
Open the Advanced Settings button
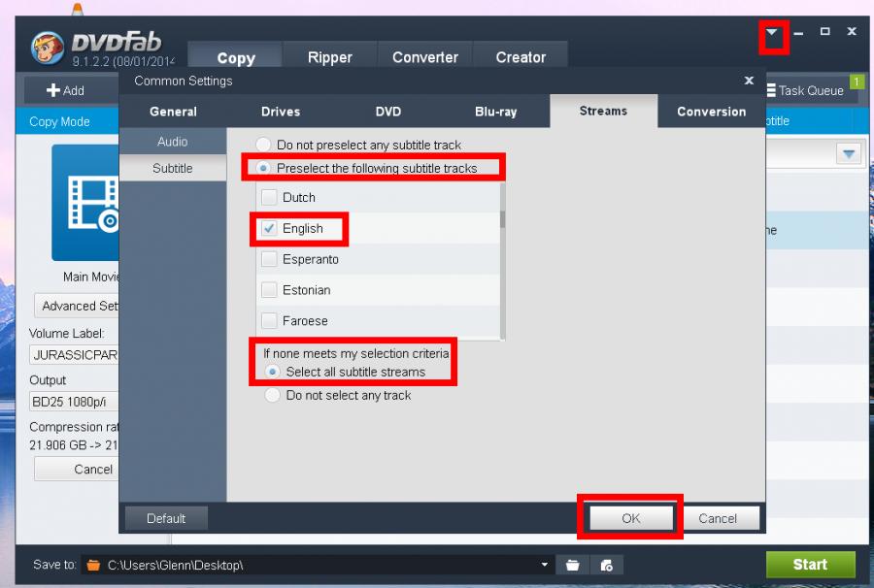click(x=77, y=306)
